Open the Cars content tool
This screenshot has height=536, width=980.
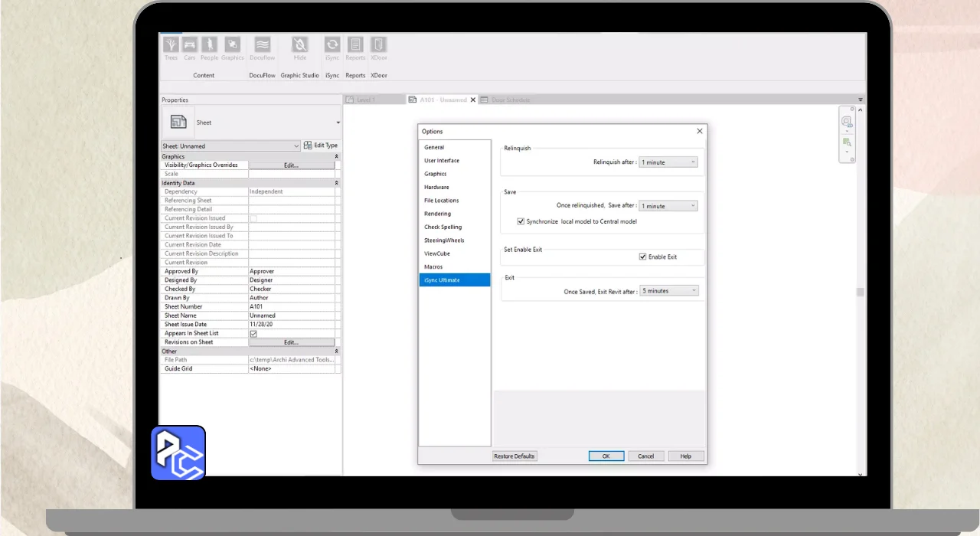[x=189, y=46]
